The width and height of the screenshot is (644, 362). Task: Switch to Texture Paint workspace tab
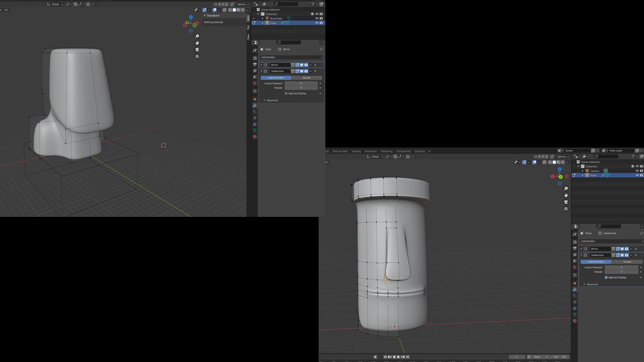pyautogui.click(x=340, y=151)
